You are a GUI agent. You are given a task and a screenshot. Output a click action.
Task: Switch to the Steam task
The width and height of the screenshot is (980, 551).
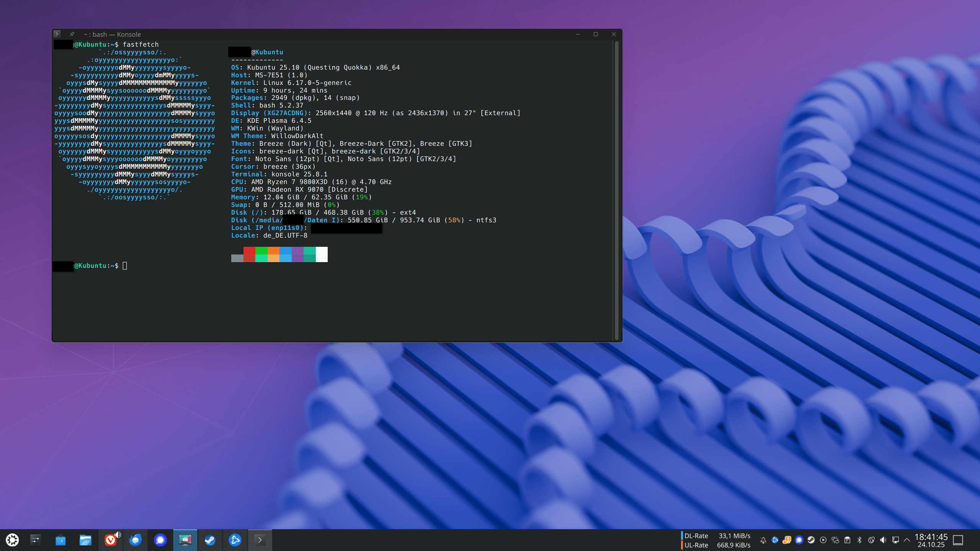tap(210, 540)
